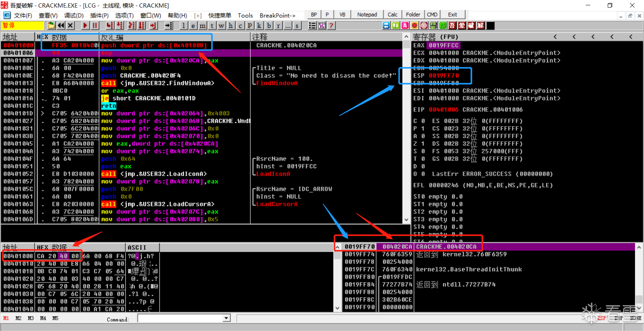Open Breakpoints window with the 'b' button
This screenshot has height=331, width=644.
[x=269, y=25]
